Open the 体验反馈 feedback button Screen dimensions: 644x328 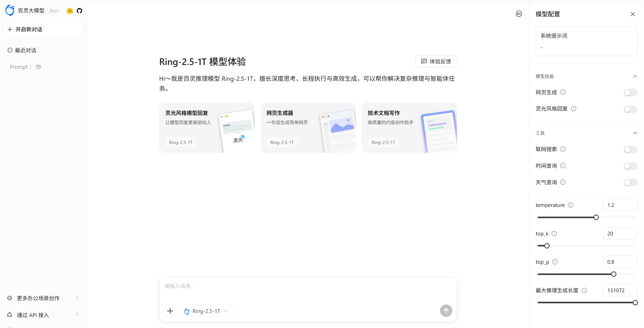pyautogui.click(x=436, y=61)
